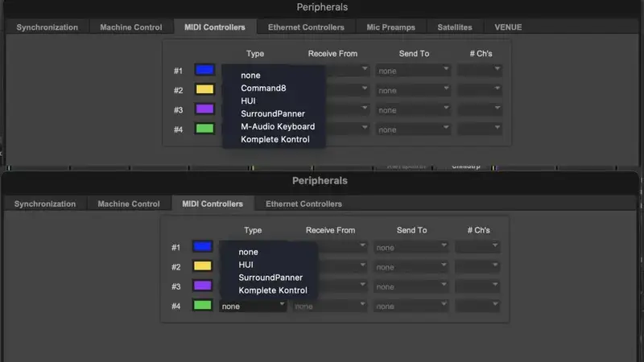This screenshot has width=644, height=362.
Task: Open #4 Send To dropdown in lower window
Action: click(x=411, y=306)
